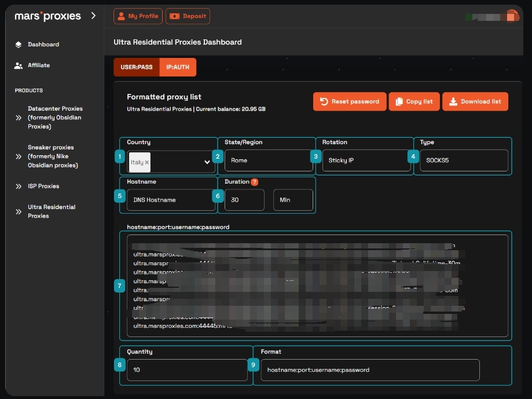This screenshot has height=399, width=532.
Task: Click the Quantity field showing 10
Action: 187,370
